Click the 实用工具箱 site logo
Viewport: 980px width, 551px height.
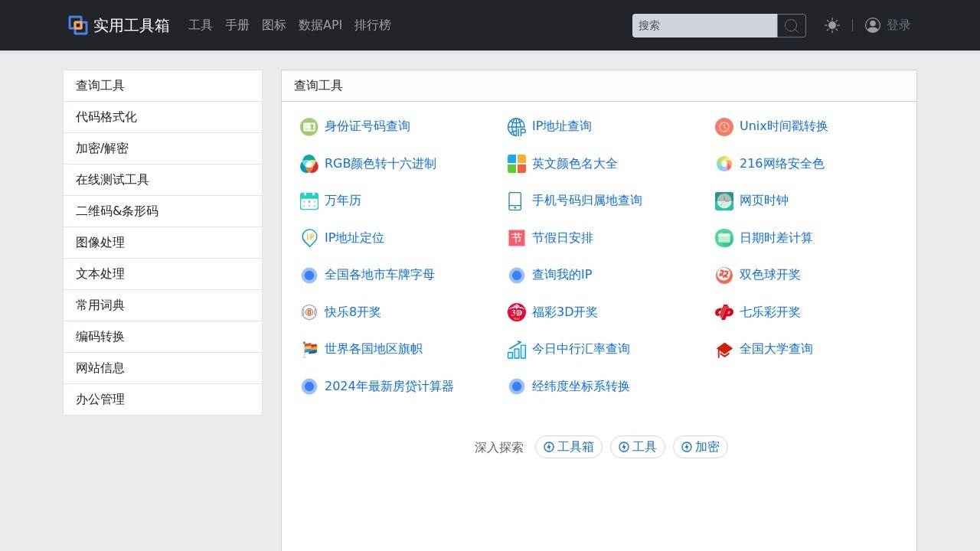(119, 24)
